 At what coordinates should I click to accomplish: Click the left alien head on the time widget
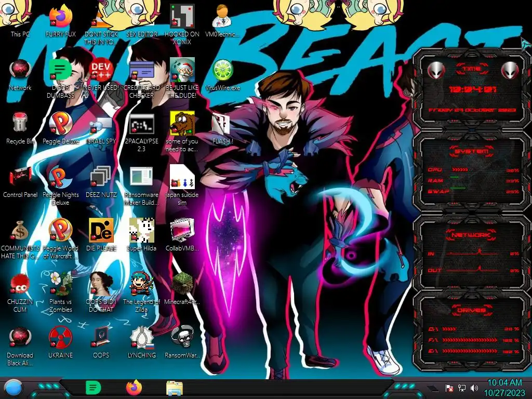coord(436,71)
